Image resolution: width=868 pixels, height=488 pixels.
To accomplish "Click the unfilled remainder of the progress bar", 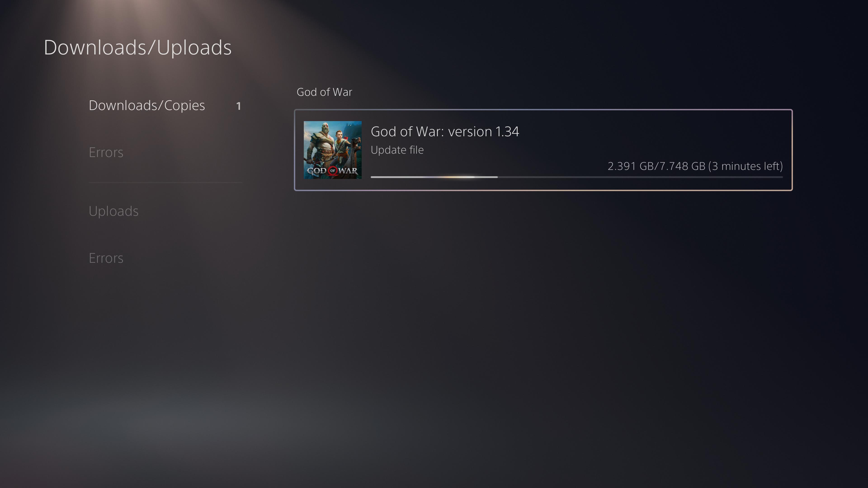I will (x=640, y=177).
